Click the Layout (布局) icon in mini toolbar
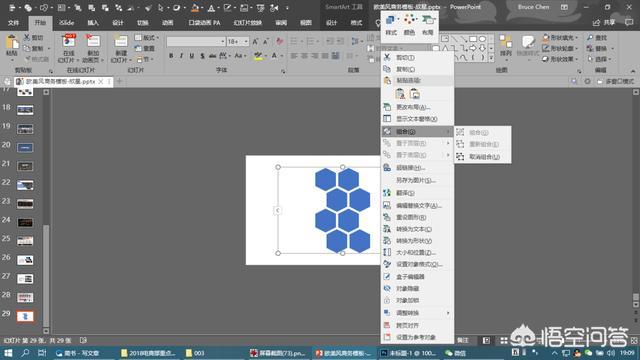Screen dimensions: 640x360 click(428, 20)
